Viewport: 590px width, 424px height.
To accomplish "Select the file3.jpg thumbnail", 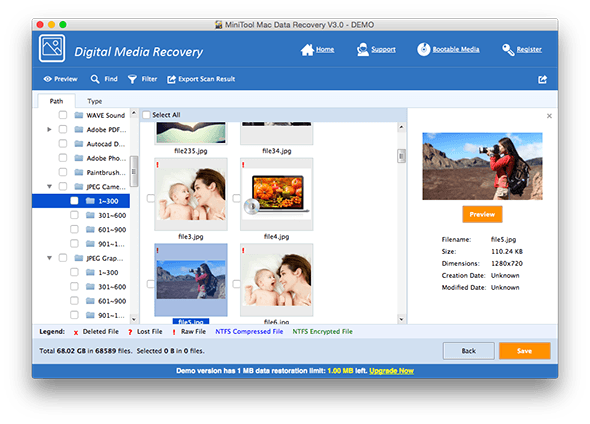I will click(191, 194).
